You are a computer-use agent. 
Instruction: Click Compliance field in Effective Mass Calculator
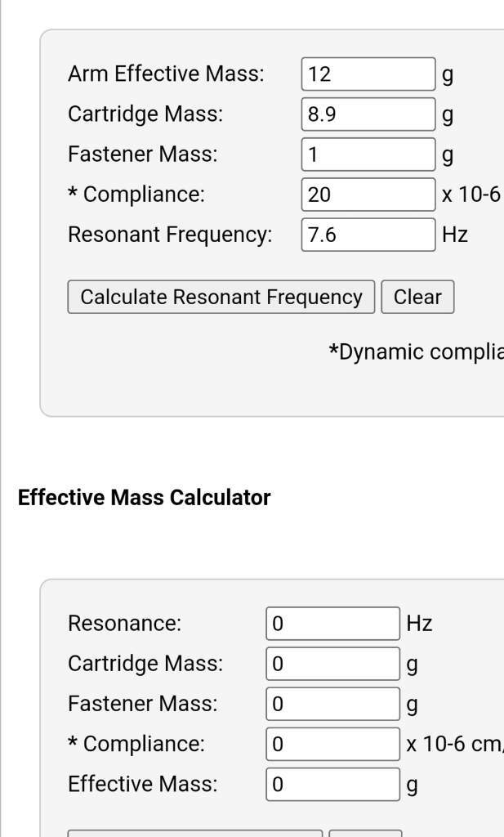click(332, 744)
